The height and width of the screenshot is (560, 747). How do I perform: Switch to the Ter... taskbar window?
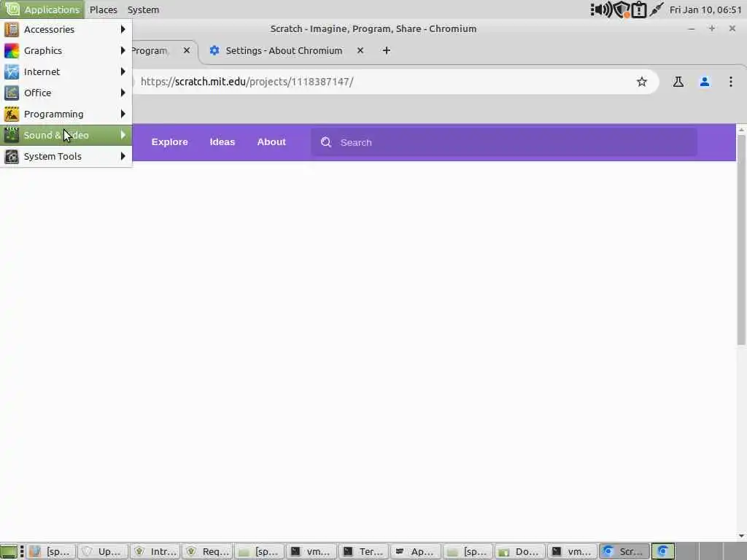pyautogui.click(x=363, y=551)
